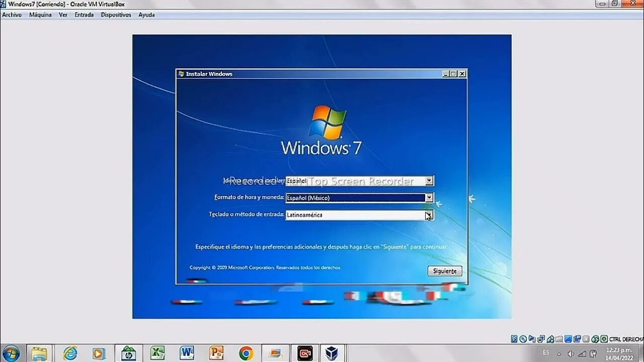Click the network adapter status icon
Viewport: 644px width, 362px height.
click(x=541, y=339)
